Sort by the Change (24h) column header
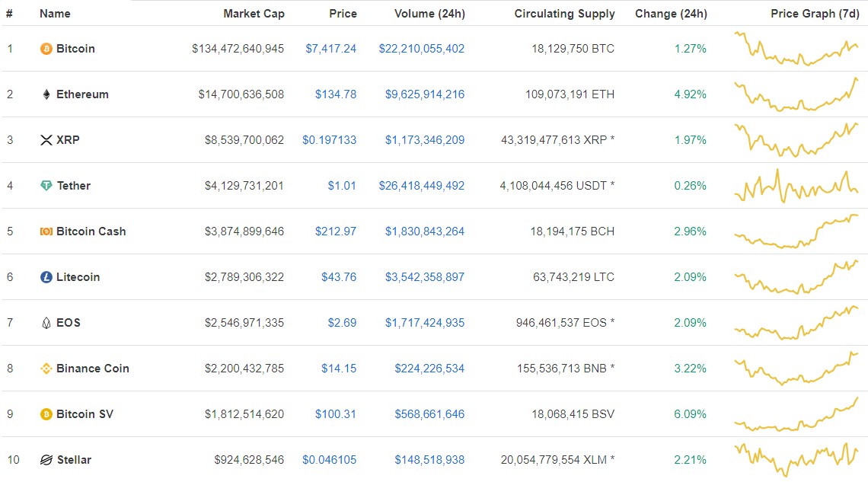The image size is (868, 482). pyautogui.click(x=671, y=13)
